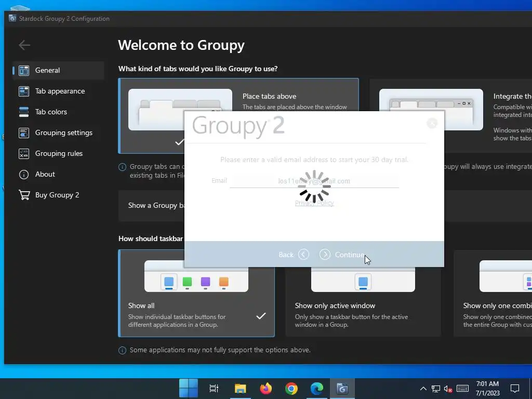Open File Explorer from taskbar
The width and height of the screenshot is (532, 399).
(x=240, y=389)
